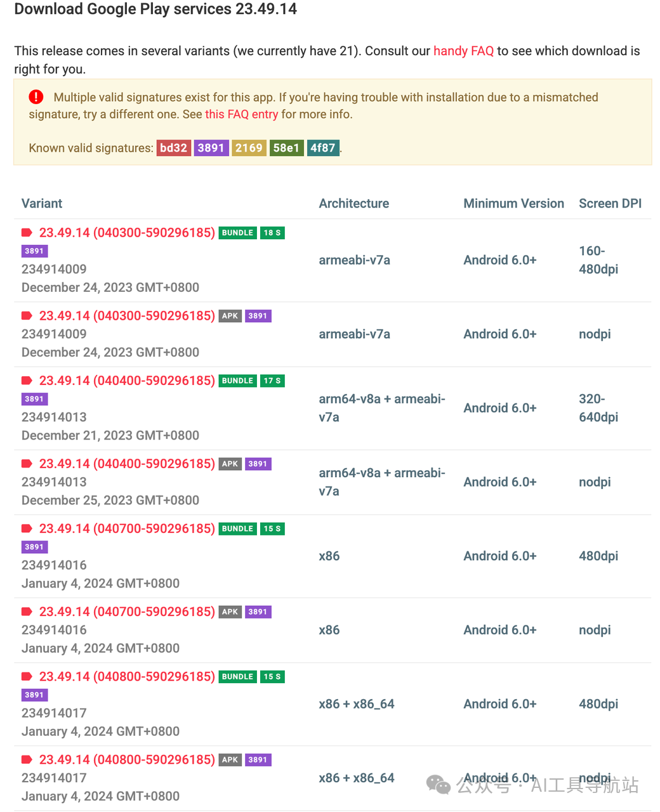Open the first 23.49.14 (040300-590296185) bundle link

(x=127, y=233)
